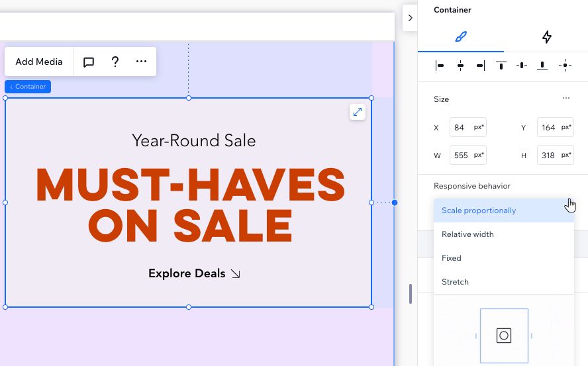Open the width px* unit selector
The image size is (588, 366).
pyautogui.click(x=479, y=155)
